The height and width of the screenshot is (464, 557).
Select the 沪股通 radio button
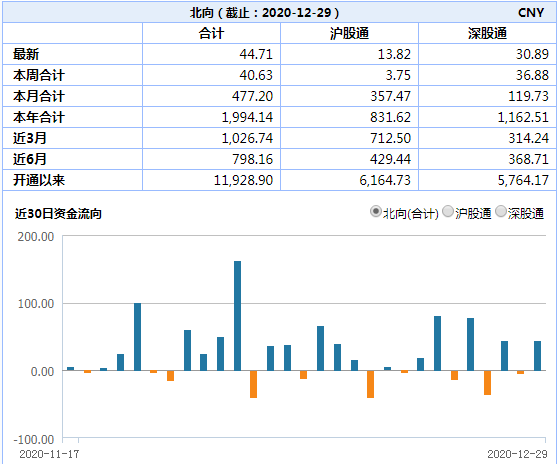(x=448, y=212)
